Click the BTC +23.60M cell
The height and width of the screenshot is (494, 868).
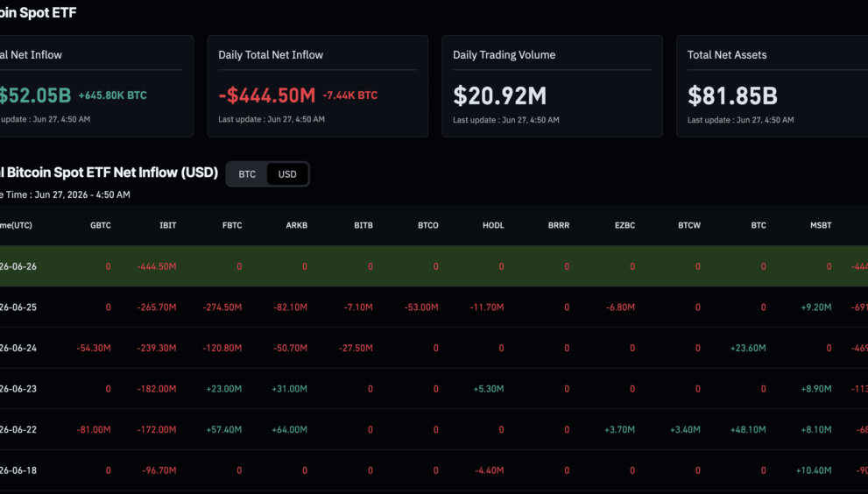pyautogui.click(x=748, y=349)
